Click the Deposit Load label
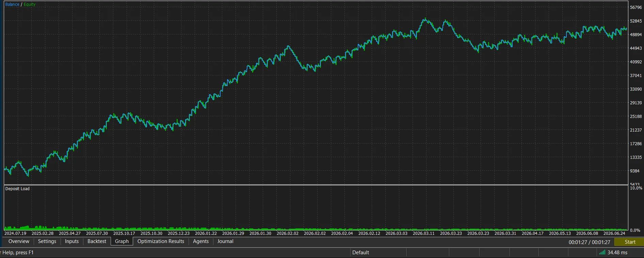 tap(17, 189)
